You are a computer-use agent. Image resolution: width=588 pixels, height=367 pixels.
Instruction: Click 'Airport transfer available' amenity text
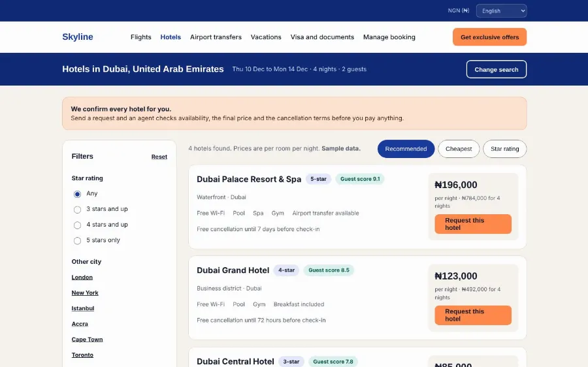pos(325,214)
